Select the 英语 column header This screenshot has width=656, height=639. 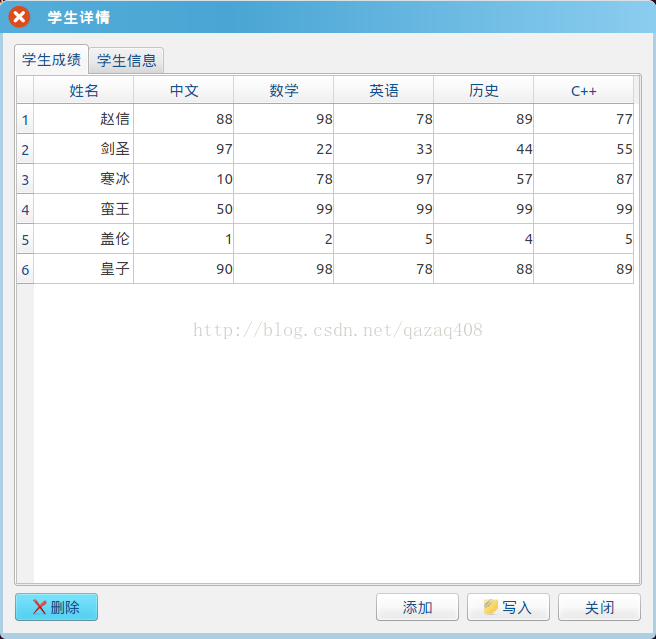(384, 90)
